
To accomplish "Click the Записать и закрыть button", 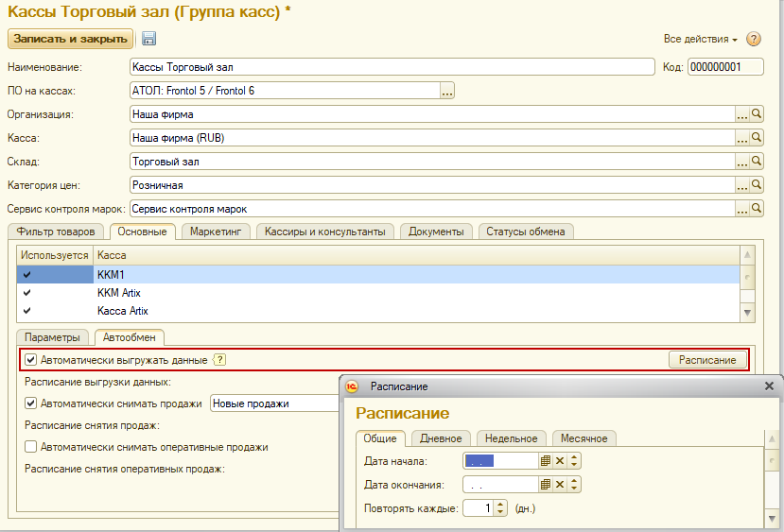I will [x=71, y=39].
